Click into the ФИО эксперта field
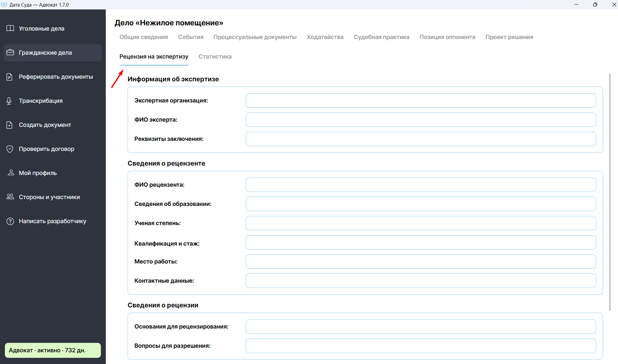The width and height of the screenshot is (618, 364). [421, 120]
